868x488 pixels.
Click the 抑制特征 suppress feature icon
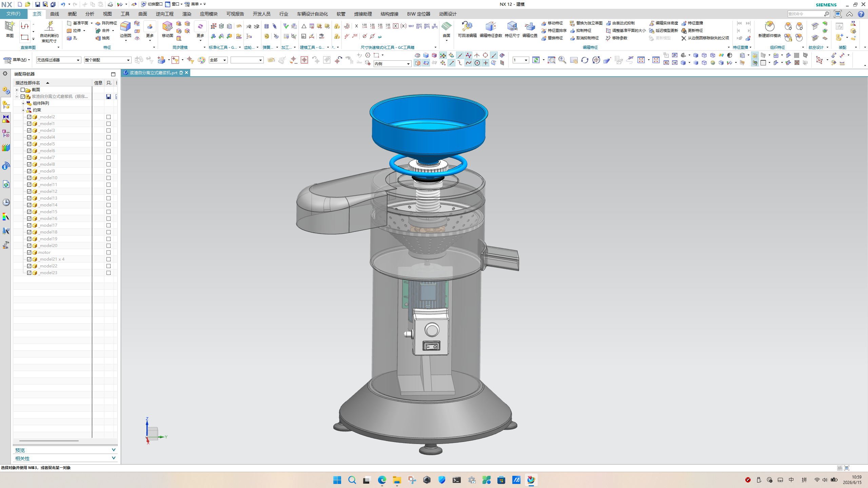572,30
